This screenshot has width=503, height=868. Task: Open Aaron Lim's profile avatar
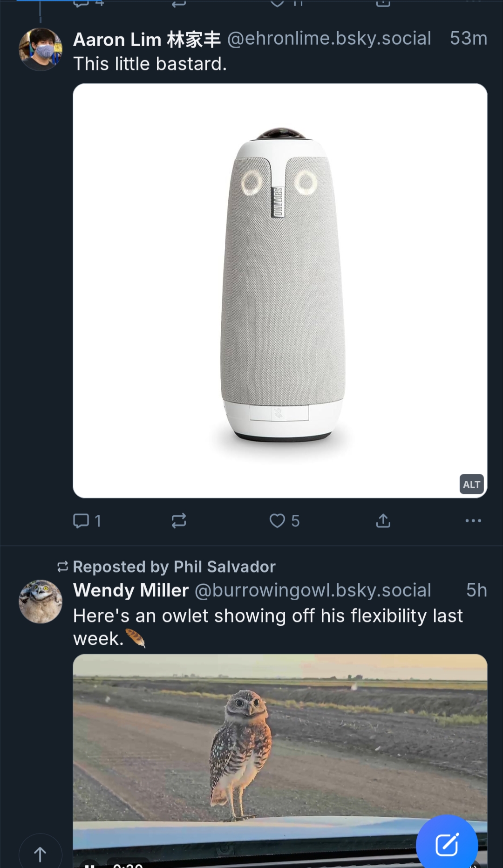[41, 49]
